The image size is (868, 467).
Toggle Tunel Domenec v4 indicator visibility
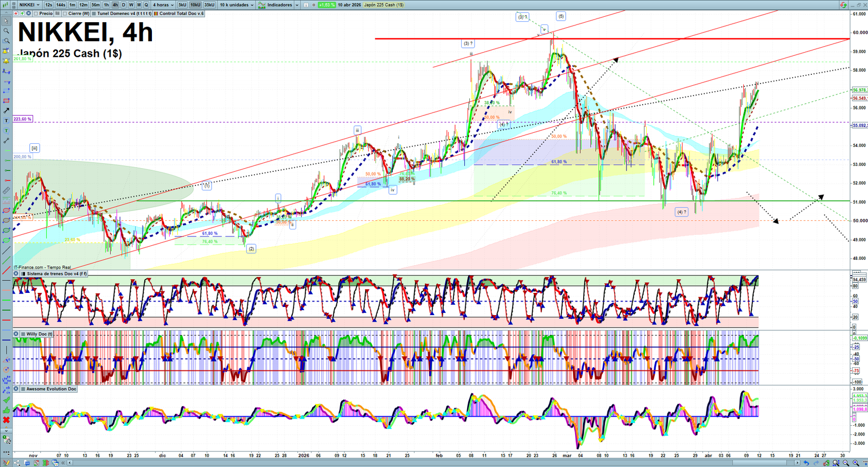click(x=94, y=14)
